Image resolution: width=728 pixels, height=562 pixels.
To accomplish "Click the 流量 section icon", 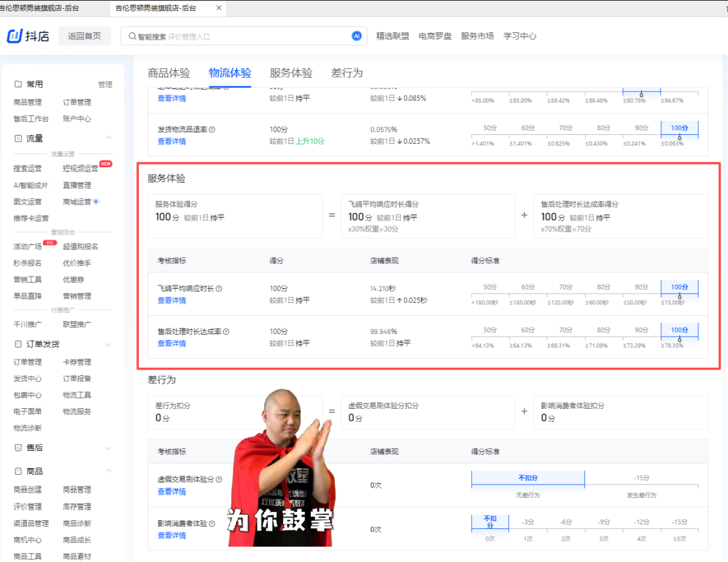I will click(x=18, y=138).
